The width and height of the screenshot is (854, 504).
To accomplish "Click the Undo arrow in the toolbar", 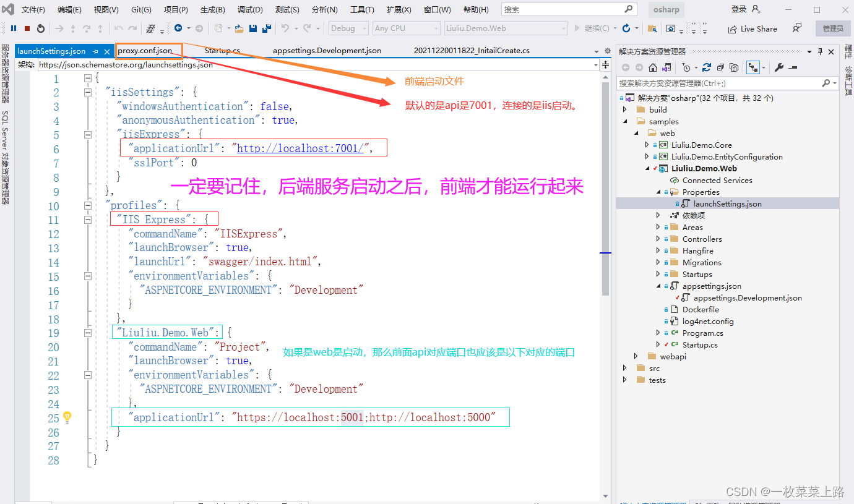I will click(x=285, y=28).
